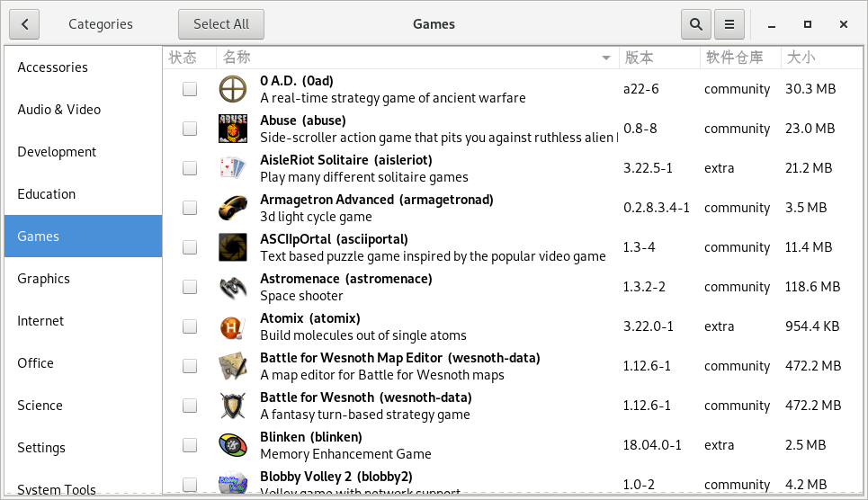This screenshot has width=868, height=500.
Task: Open search with the magnifier icon
Action: (695, 24)
